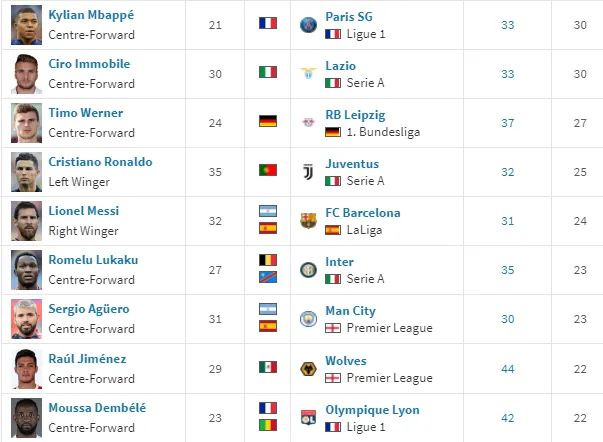The height and width of the screenshot is (442, 603).
Task: Click Timo Werner's 37 matches link
Action: (x=508, y=123)
